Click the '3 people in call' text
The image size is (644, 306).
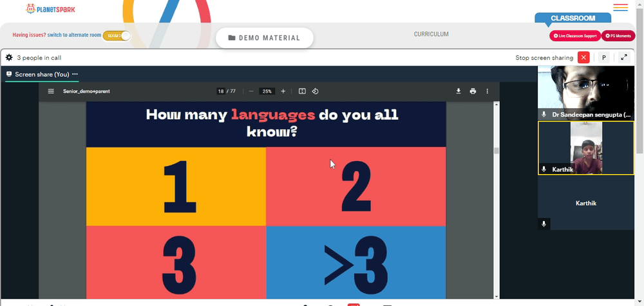[x=39, y=58]
